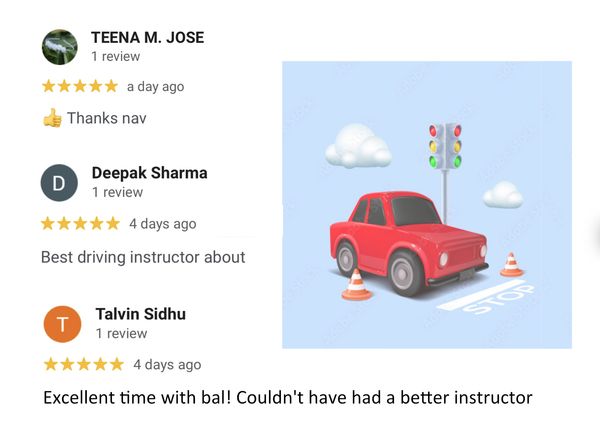Click "1 review" under Deepak Sharma

pyautogui.click(x=117, y=192)
